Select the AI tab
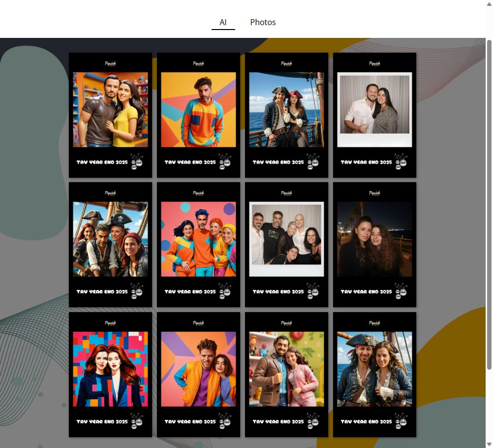 pyautogui.click(x=223, y=22)
